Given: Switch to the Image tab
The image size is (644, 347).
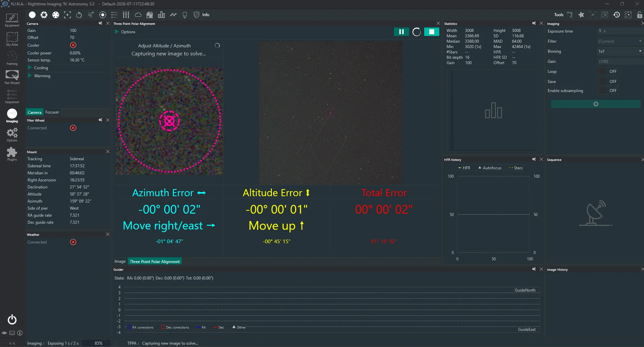Looking at the screenshot, I should (120, 261).
